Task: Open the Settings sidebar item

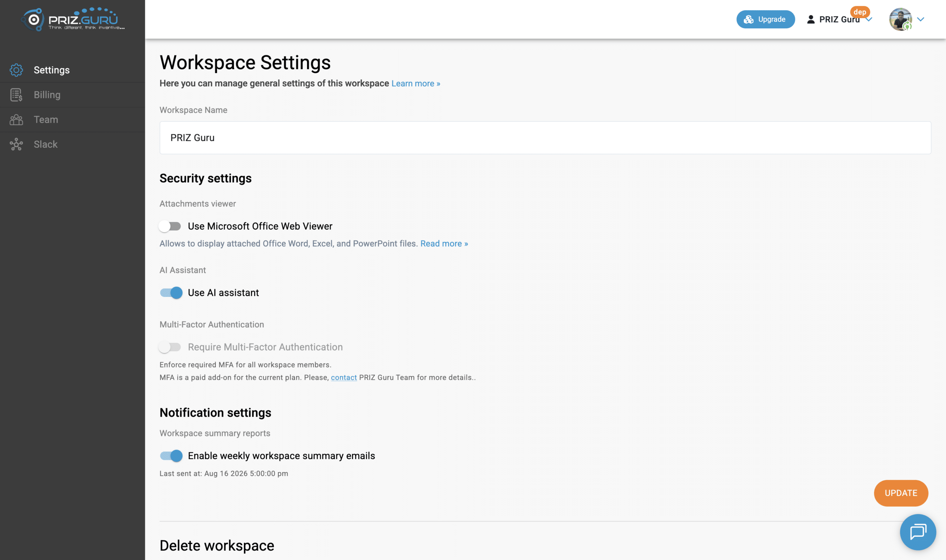Action: point(72,70)
